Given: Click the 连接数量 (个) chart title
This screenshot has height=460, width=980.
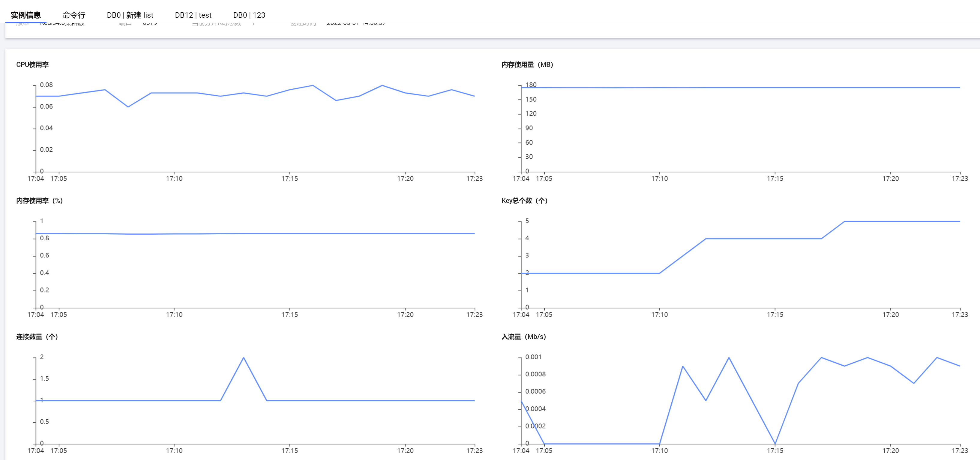Looking at the screenshot, I should 37,337.
